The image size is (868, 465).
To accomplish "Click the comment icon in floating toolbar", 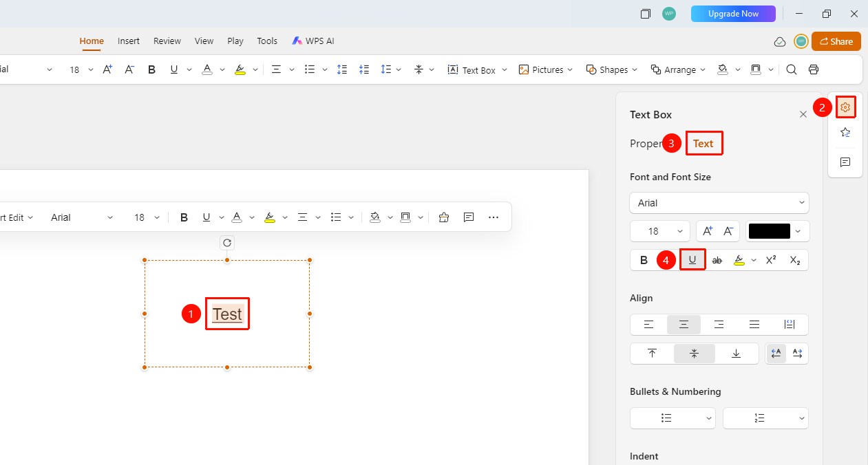I will pyautogui.click(x=469, y=217).
